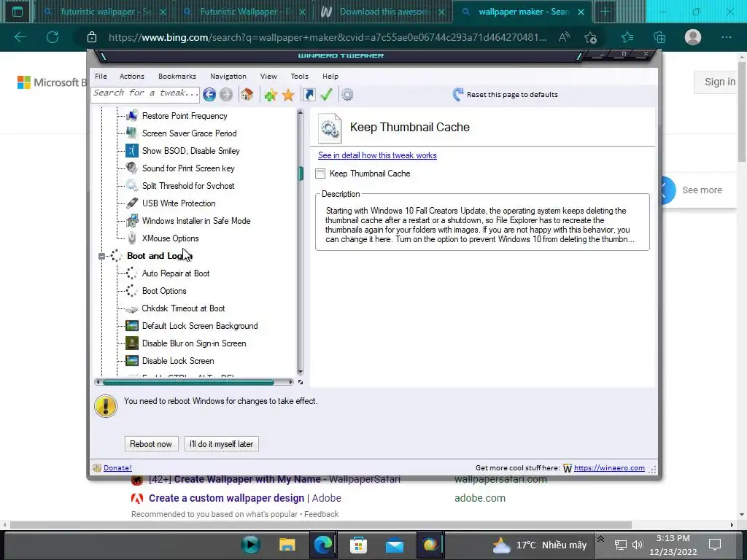Screen dimensions: 747x560
Task: Click the Disable Blur on Sign-in Screen icon
Action: pyautogui.click(x=132, y=343)
